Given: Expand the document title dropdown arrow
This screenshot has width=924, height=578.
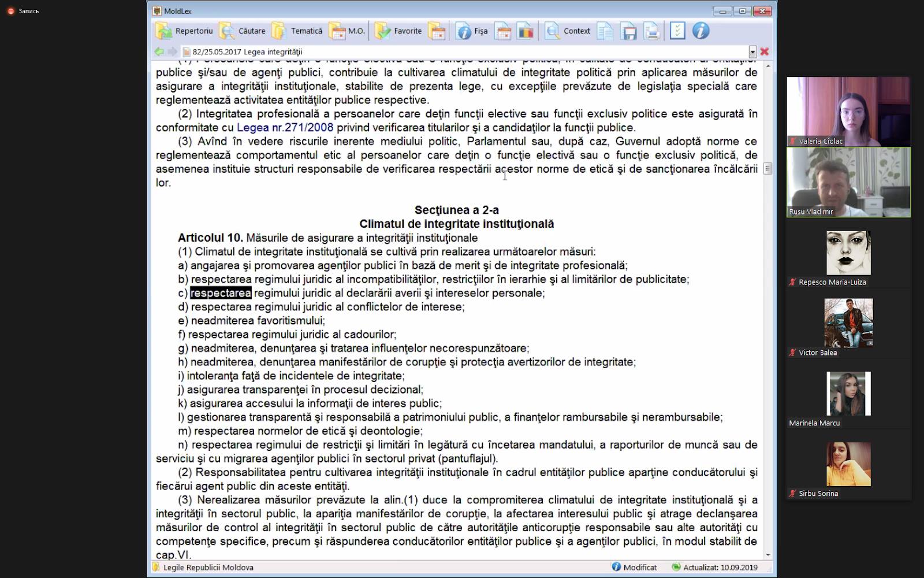Looking at the screenshot, I should pos(752,51).
